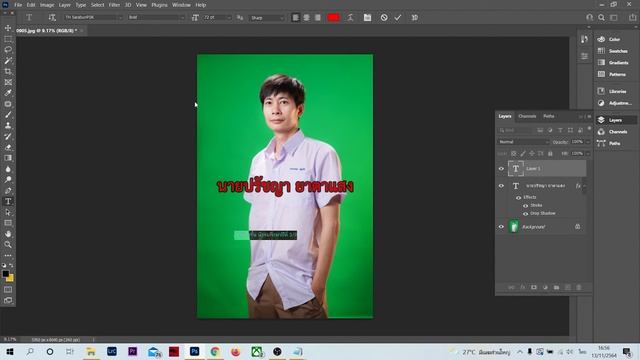The height and width of the screenshot is (360, 640).
Task: Select the Magic Wand tool
Action: [8, 60]
